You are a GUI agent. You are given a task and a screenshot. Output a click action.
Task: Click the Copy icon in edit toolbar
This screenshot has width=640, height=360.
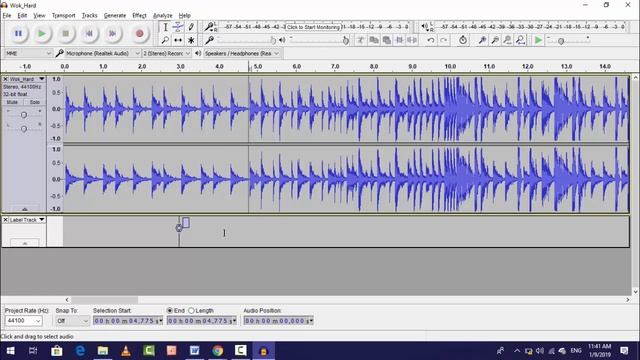373,40
